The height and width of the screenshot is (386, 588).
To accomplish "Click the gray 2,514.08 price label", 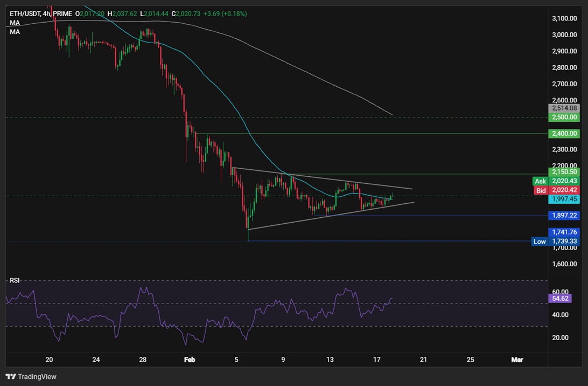I will tap(564, 108).
